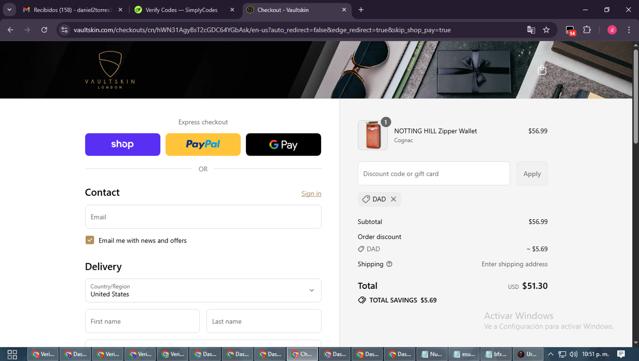Open the Windows notification center icon
Screen dimensions: 639x361
[x=621, y=354]
